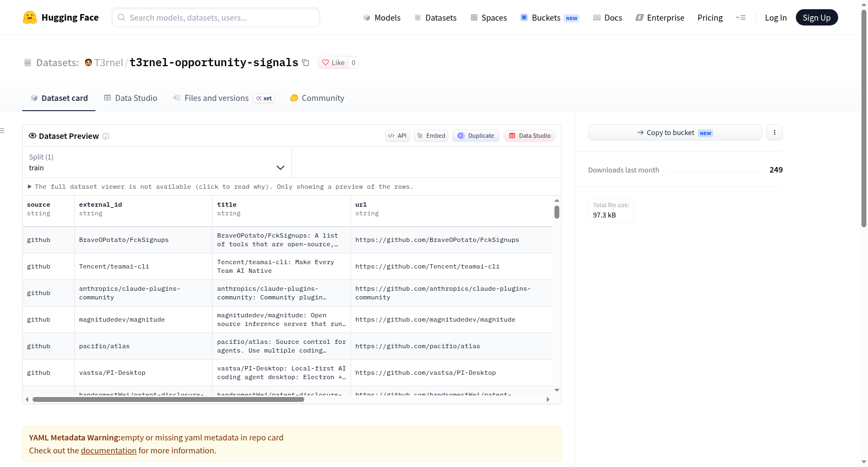Click the Embed button

[x=431, y=136]
